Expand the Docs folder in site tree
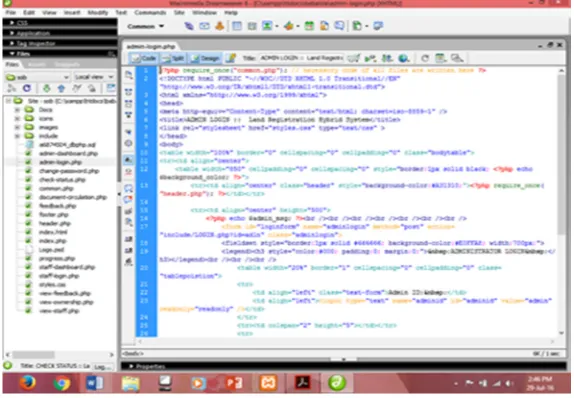574x398 pixels. coord(17,110)
